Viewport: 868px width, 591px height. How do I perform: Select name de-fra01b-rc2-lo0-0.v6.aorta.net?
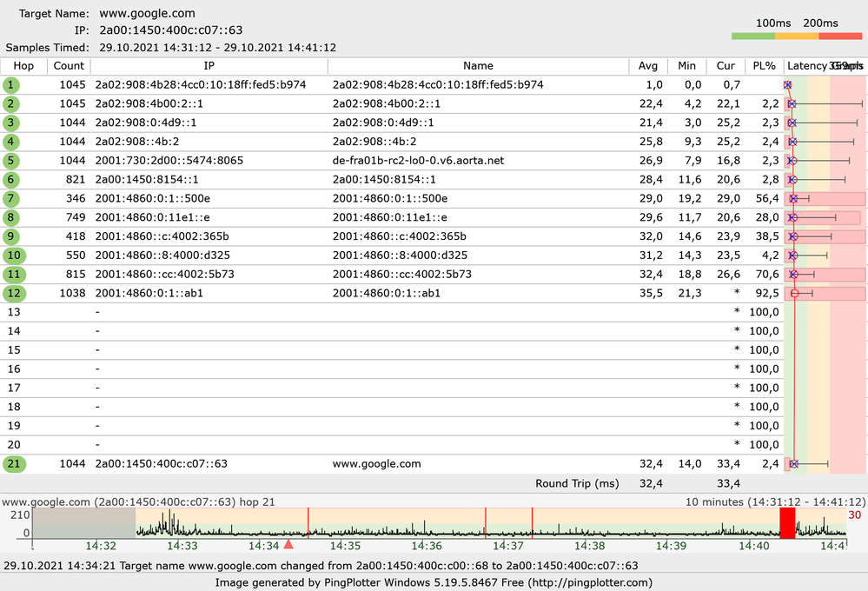click(x=419, y=161)
